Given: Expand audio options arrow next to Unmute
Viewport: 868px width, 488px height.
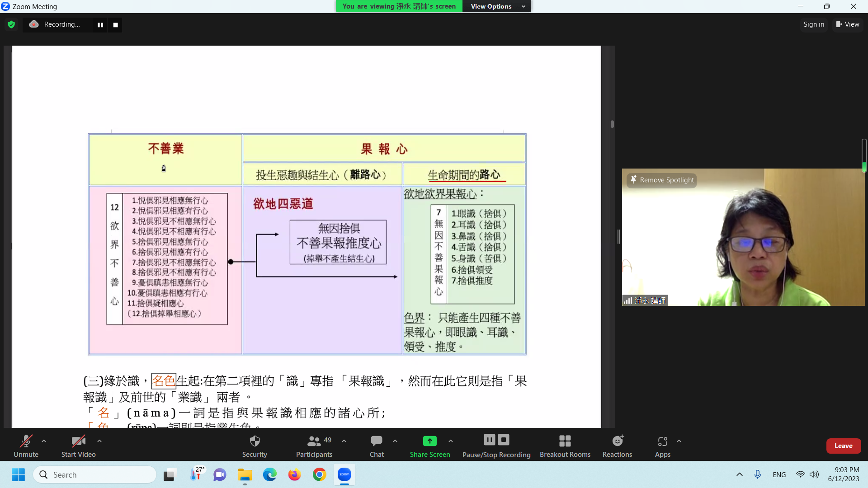Looking at the screenshot, I should (x=44, y=441).
